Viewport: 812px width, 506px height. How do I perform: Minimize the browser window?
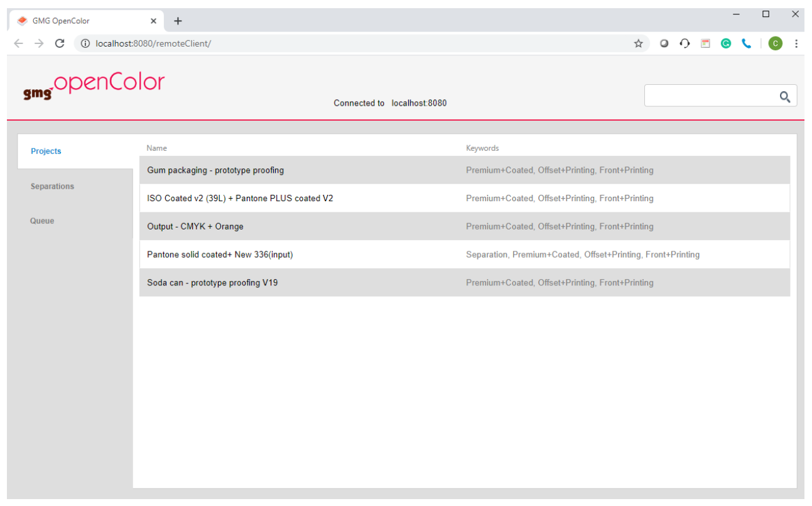pos(737,14)
